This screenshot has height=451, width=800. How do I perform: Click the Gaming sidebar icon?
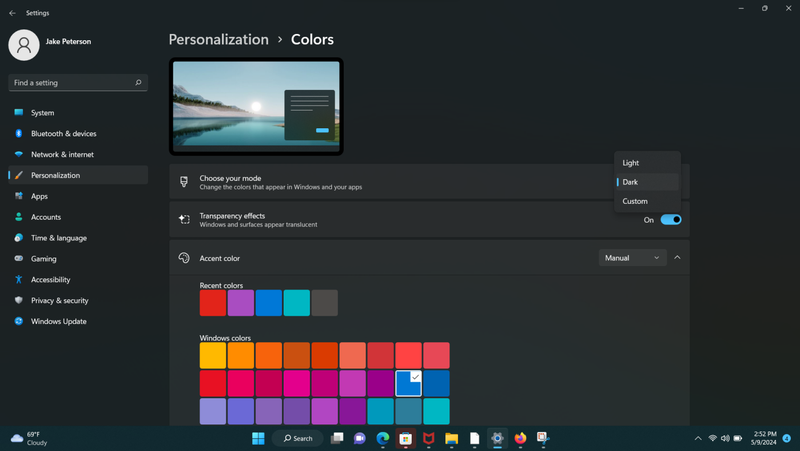coord(18,259)
